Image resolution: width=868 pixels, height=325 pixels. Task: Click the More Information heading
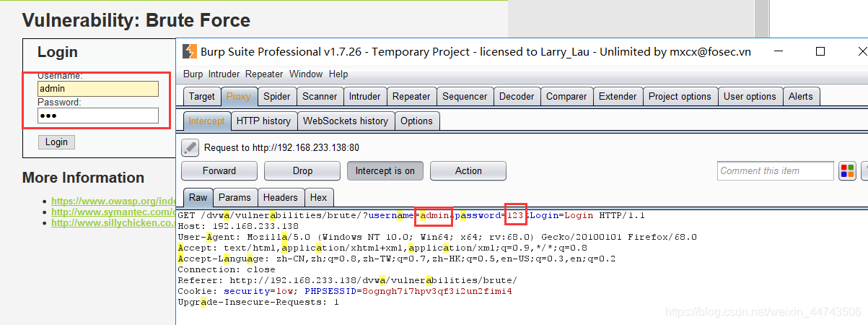(x=83, y=178)
